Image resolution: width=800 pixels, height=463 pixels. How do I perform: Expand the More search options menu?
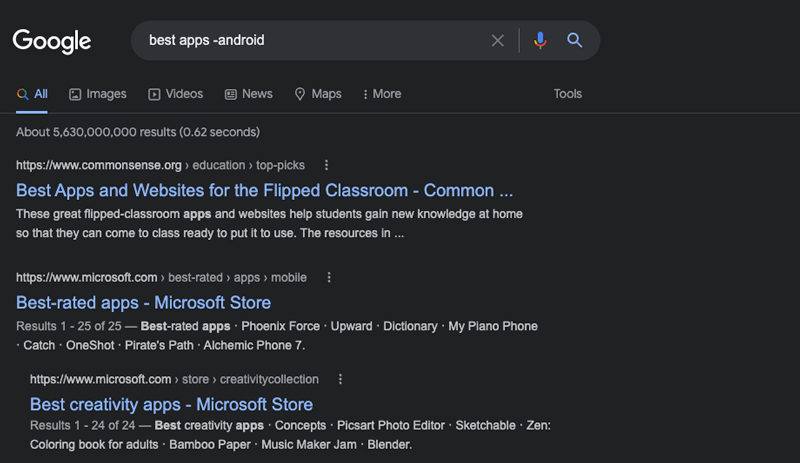click(x=382, y=94)
